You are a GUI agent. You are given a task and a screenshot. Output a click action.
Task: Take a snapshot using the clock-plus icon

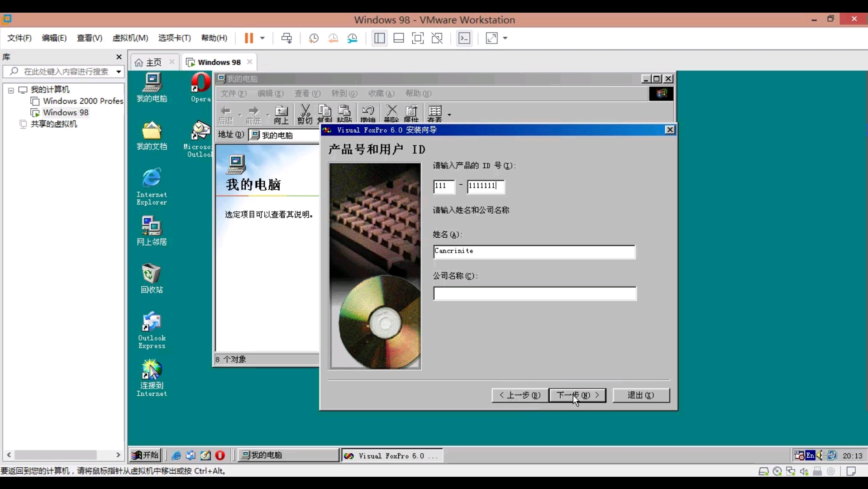tap(314, 38)
